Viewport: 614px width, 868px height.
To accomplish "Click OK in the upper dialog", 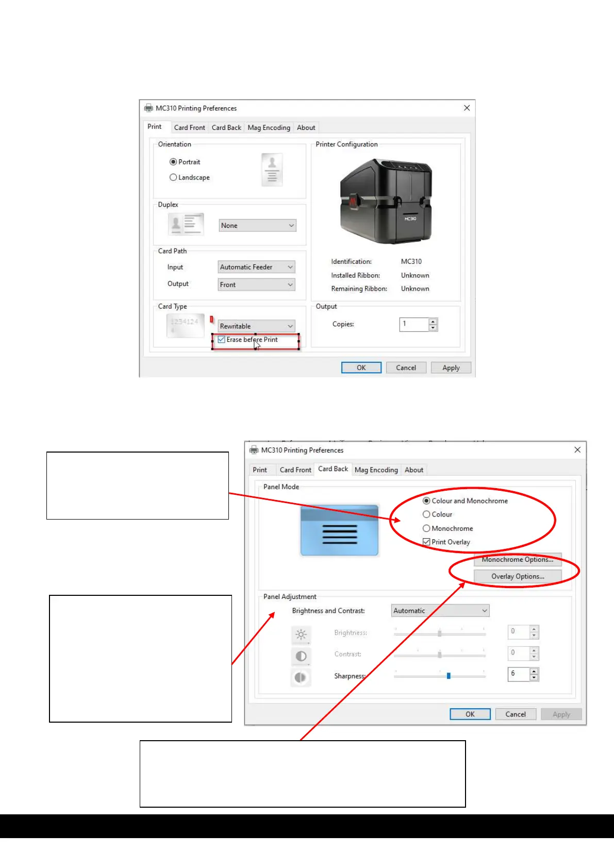I will tap(361, 368).
